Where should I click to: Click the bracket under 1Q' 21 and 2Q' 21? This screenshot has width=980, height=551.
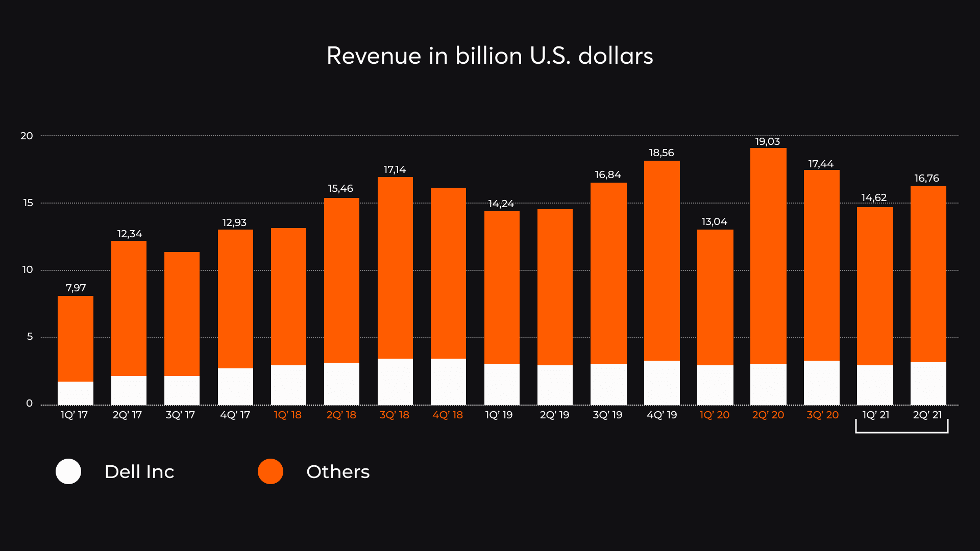point(902,432)
